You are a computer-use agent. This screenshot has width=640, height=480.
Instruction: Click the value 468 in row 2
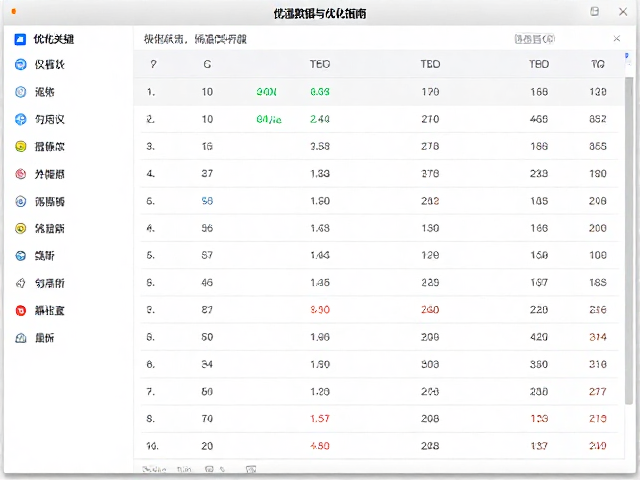point(539,119)
